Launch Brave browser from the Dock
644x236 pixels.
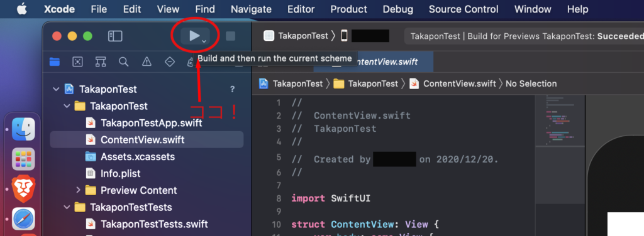tap(23, 190)
